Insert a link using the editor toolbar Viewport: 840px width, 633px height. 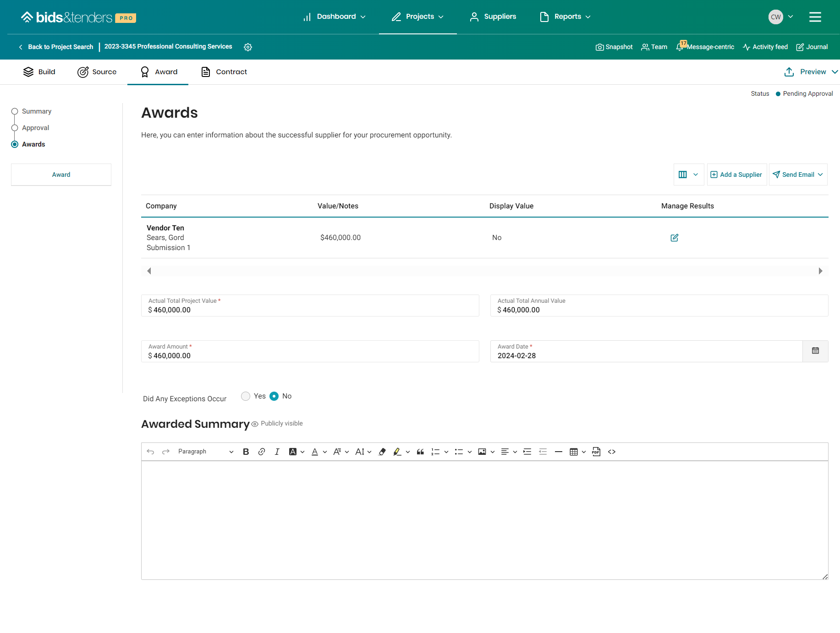(x=262, y=452)
